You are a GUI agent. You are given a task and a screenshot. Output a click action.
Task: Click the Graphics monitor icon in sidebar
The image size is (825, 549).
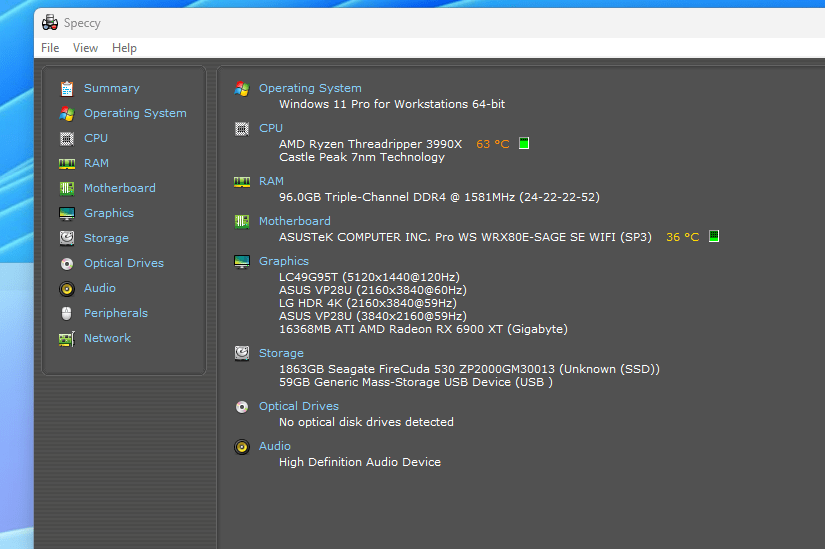tap(67, 213)
